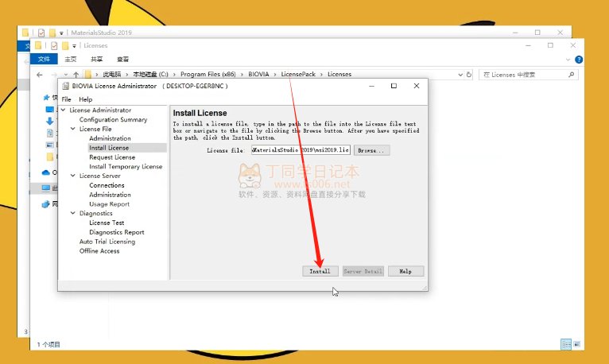Open the quick access toolbar dropdown in Licenses
This screenshot has height=364, width=609.
[74, 46]
